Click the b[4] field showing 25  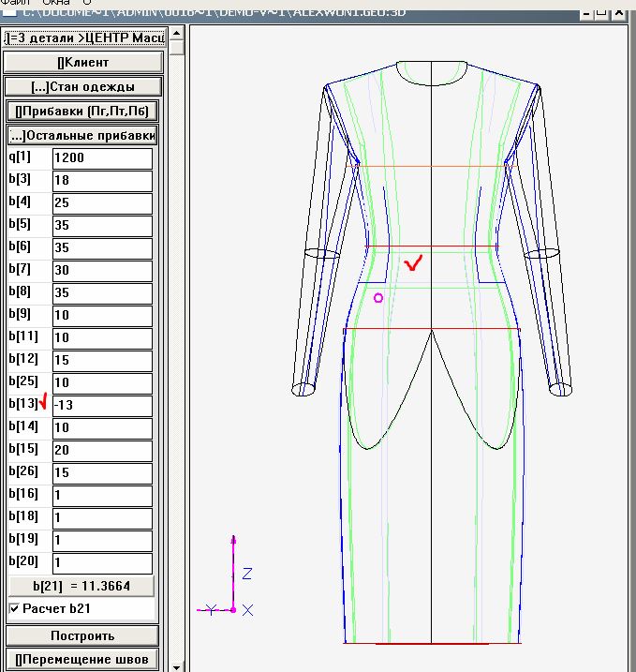pos(102,203)
